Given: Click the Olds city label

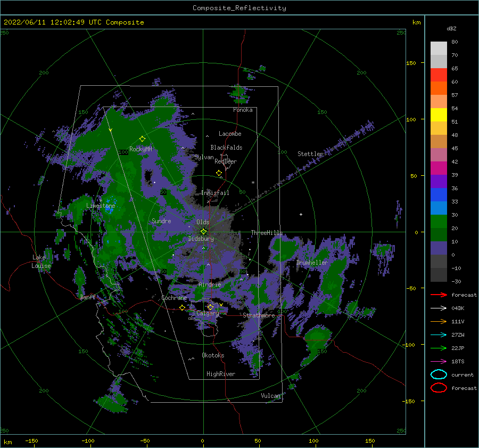Looking at the screenshot, I should point(203,222).
